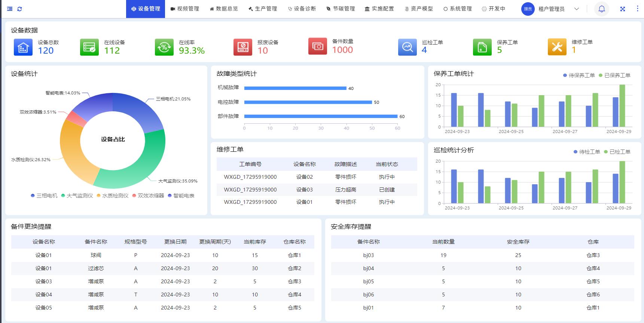
Task: Click the orange 维修工单 tools icon
Action: coord(557,47)
